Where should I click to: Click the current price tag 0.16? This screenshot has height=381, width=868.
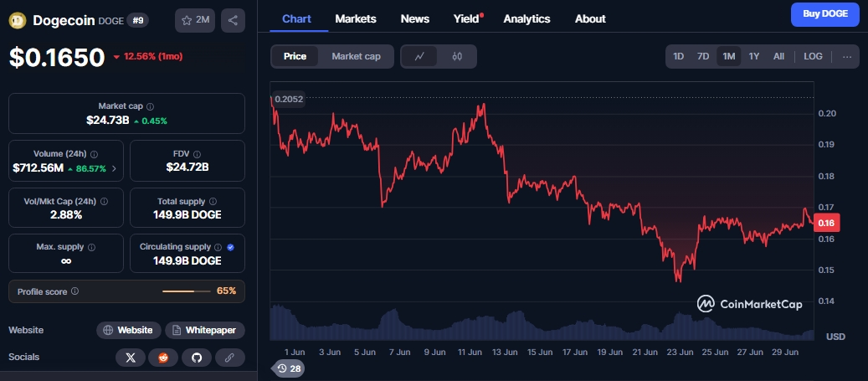828,224
